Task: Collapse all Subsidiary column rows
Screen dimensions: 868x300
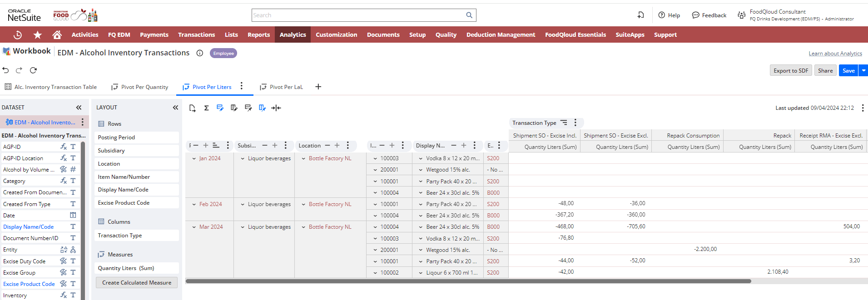Action: point(265,146)
